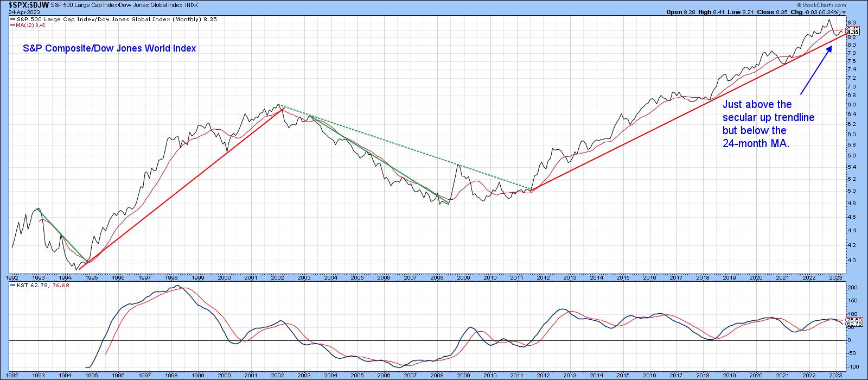868x380 pixels.
Task: Click the -100 label on the KST axis
Action: (x=852, y=367)
